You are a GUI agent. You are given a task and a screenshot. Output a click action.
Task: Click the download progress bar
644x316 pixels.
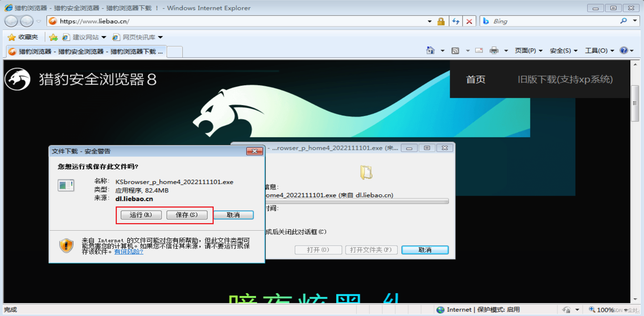click(357, 201)
